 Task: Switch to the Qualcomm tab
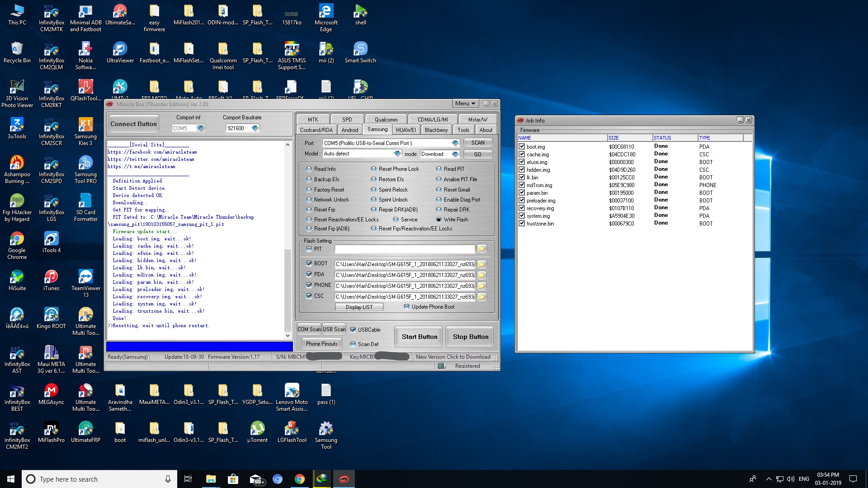tap(386, 120)
